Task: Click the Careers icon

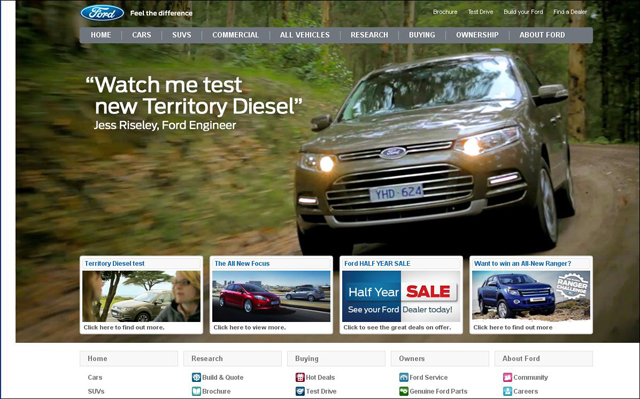Action: click(507, 391)
